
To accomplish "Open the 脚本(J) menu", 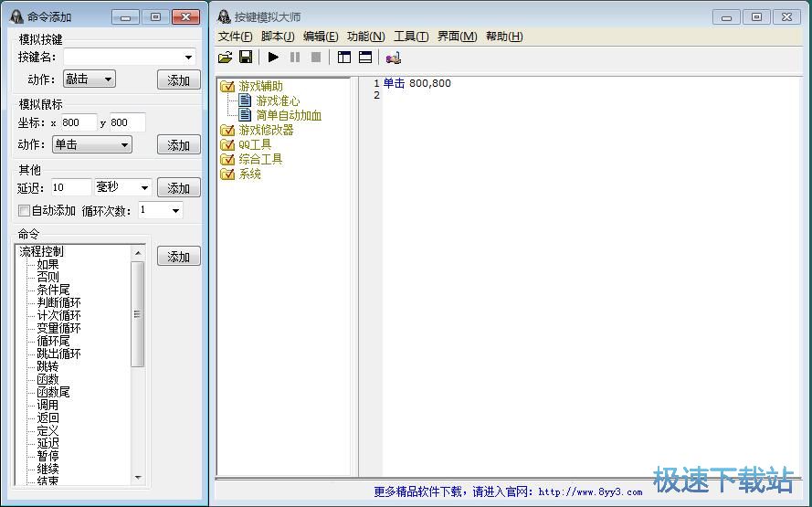I will (x=278, y=37).
